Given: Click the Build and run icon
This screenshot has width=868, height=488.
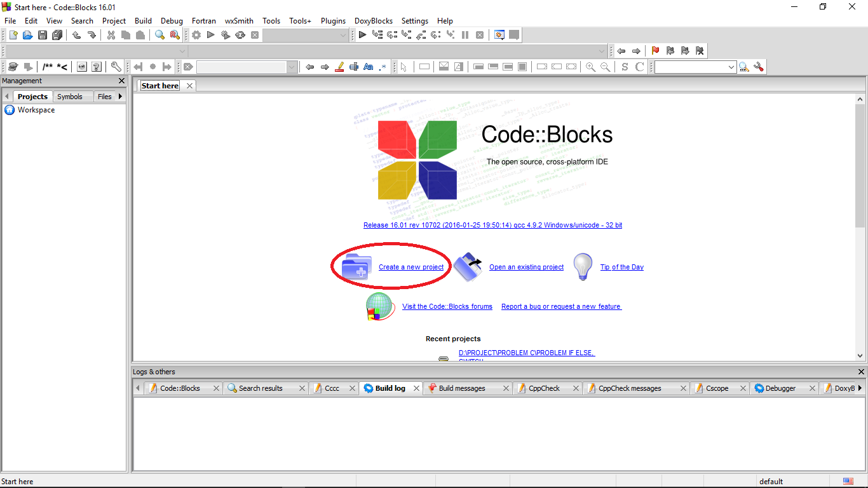Looking at the screenshot, I should click(225, 35).
